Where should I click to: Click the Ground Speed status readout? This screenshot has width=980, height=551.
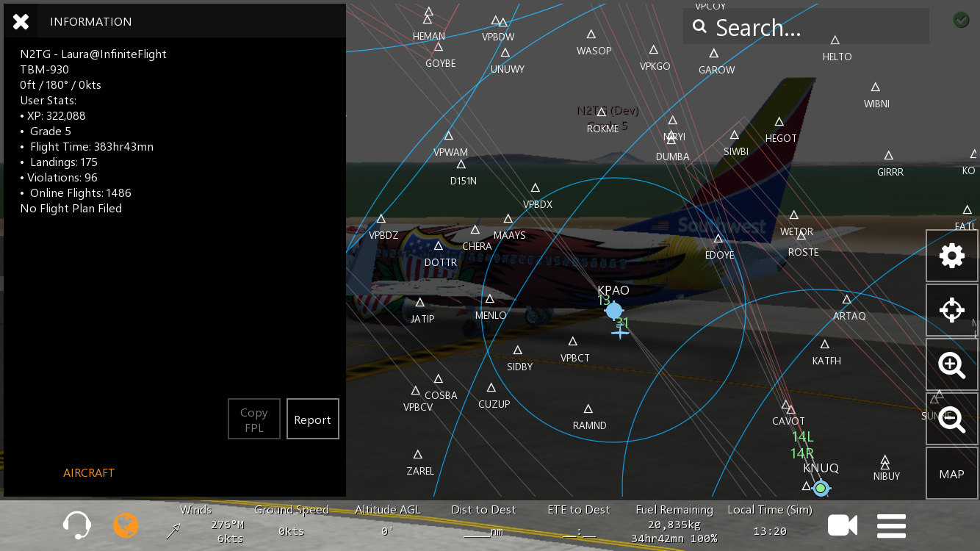coord(292,521)
